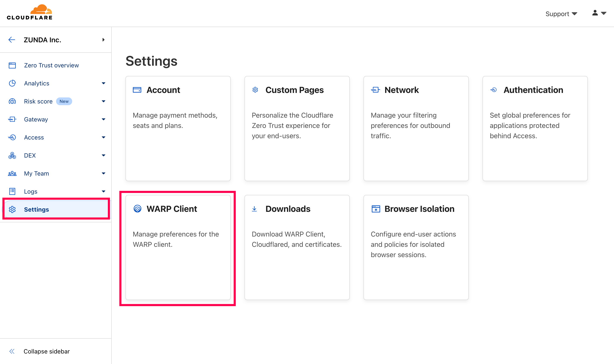Image resolution: width=614 pixels, height=364 pixels.
Task: Select Risk score in the sidebar
Action: tap(38, 101)
